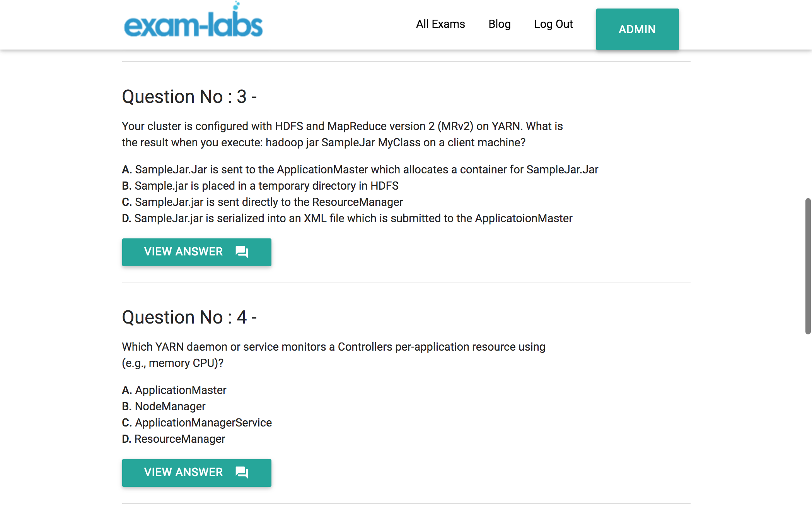812x507 pixels.
Task: Click chat icon in Question 3 View Answer
Action: (242, 252)
